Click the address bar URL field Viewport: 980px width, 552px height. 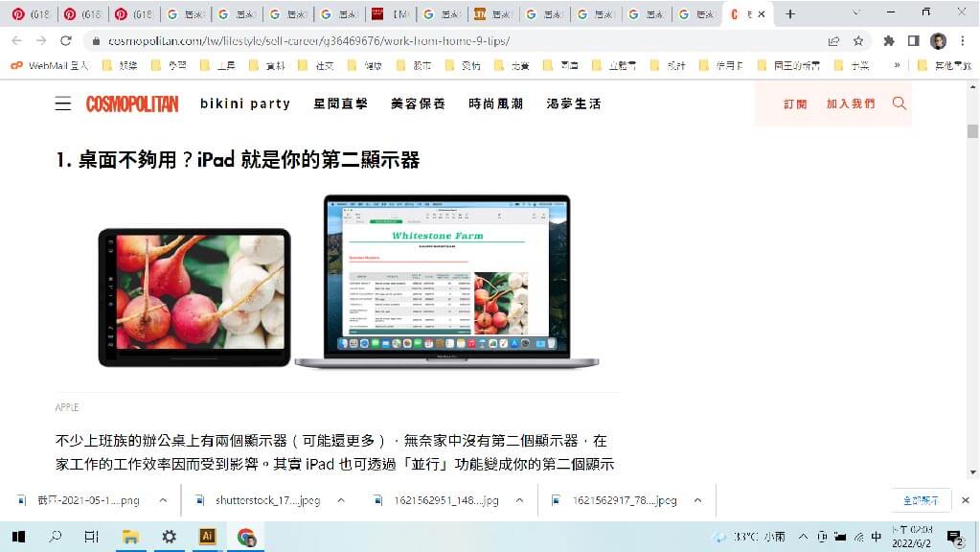pos(431,41)
